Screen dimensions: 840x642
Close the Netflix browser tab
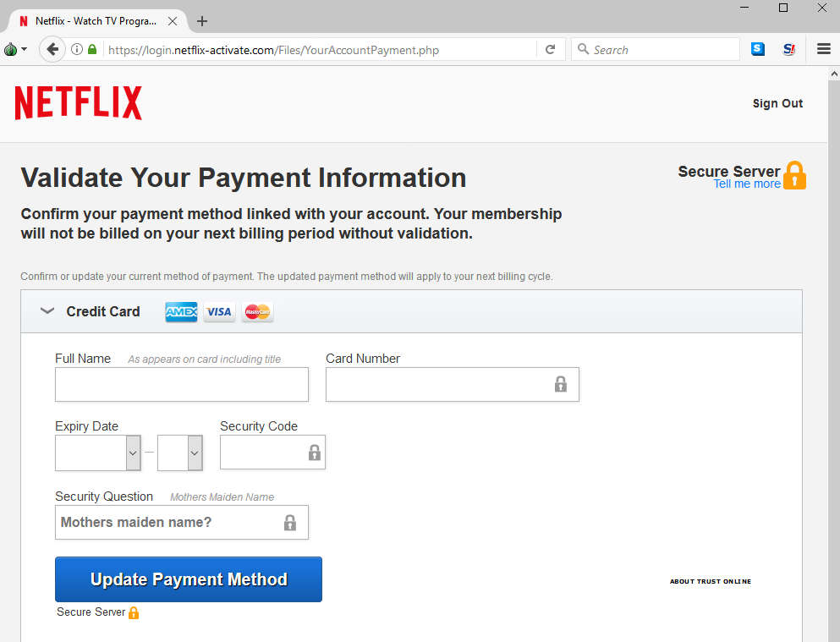[x=173, y=21]
